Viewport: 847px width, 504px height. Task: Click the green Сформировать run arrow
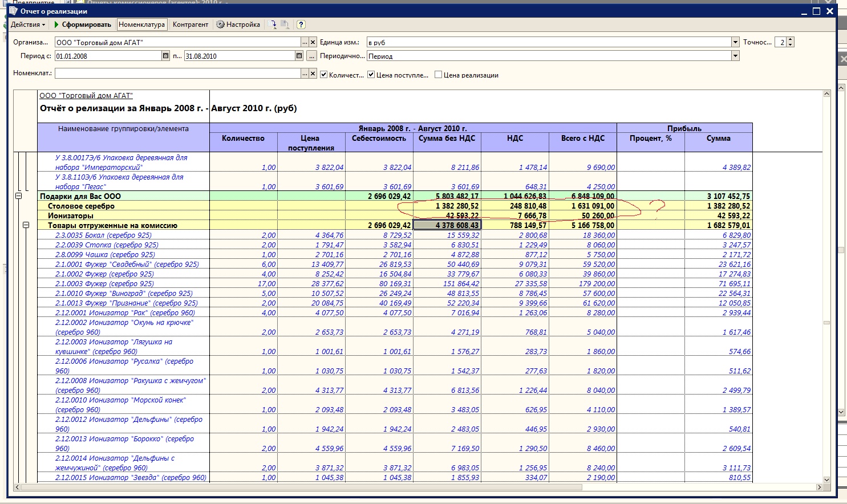pyautogui.click(x=57, y=25)
